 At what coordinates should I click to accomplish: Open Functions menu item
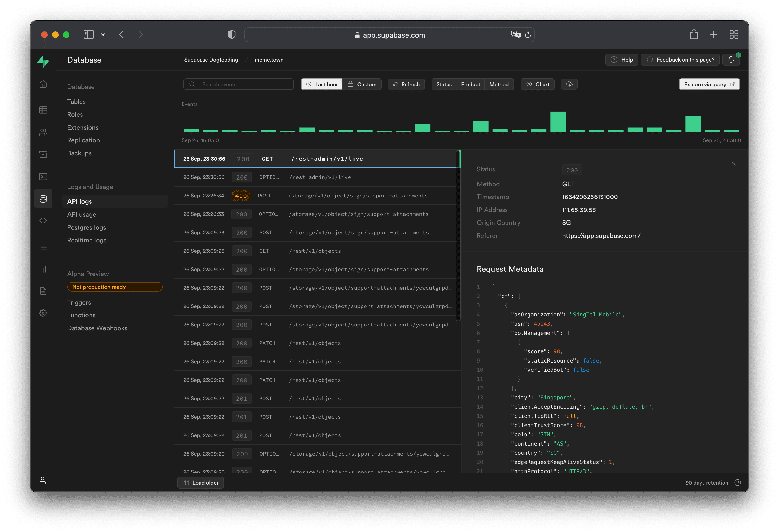[81, 315]
